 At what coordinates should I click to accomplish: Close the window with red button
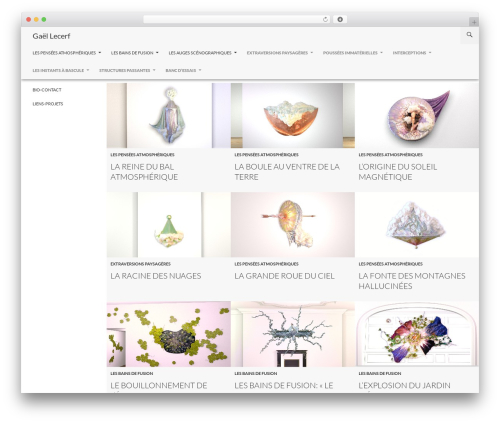point(29,19)
